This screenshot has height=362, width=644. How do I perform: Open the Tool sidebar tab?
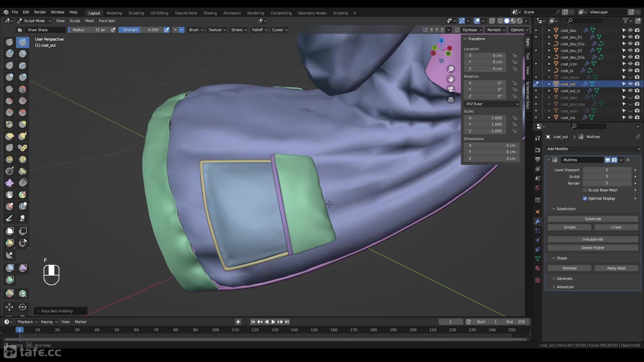[x=528, y=56]
